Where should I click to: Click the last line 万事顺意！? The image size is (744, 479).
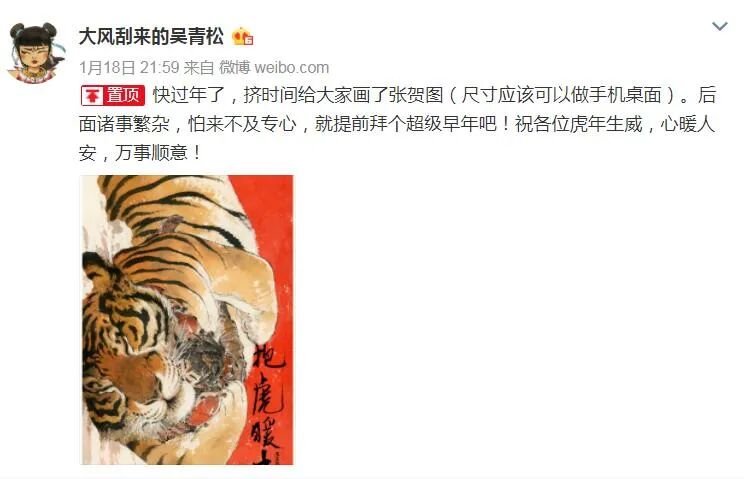158,153
